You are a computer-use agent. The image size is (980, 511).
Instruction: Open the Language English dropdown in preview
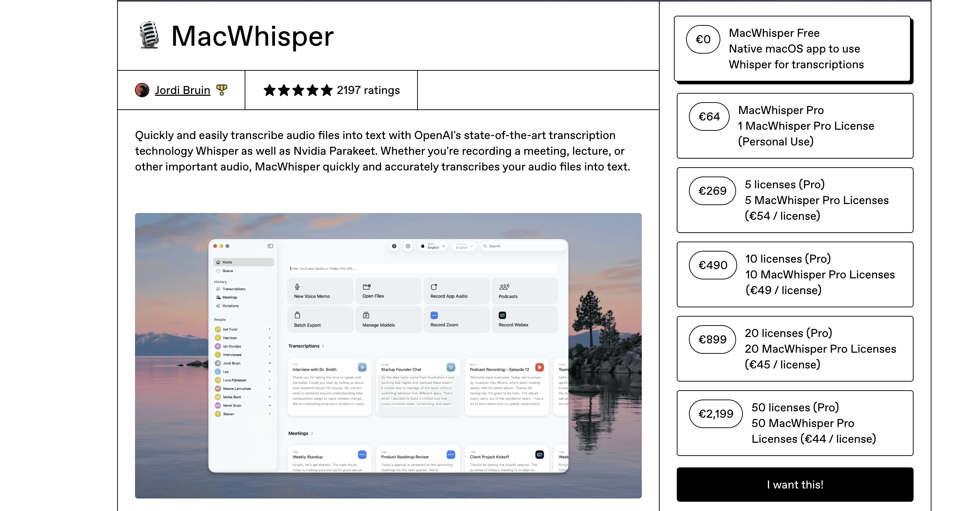(x=464, y=246)
